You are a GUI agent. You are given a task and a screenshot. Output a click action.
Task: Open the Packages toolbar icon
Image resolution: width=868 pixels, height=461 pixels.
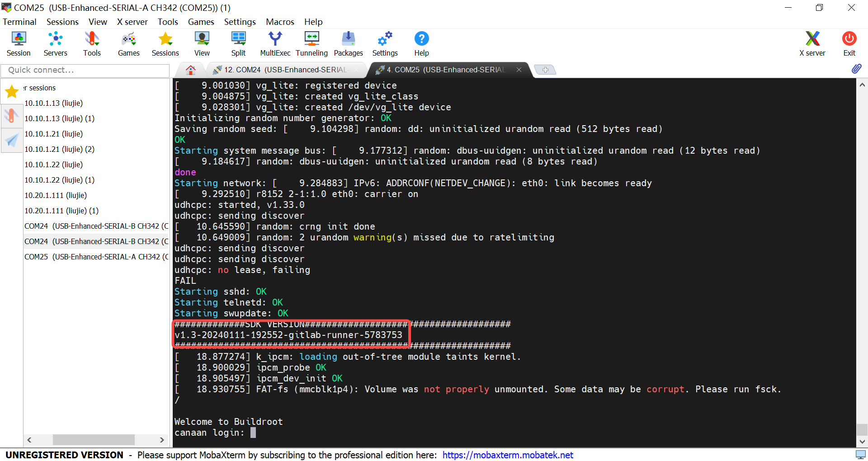(348, 44)
